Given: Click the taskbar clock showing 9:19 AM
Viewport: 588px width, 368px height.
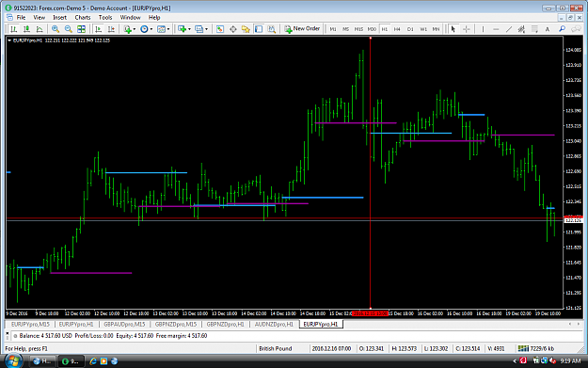Looking at the screenshot, I should point(570,360).
